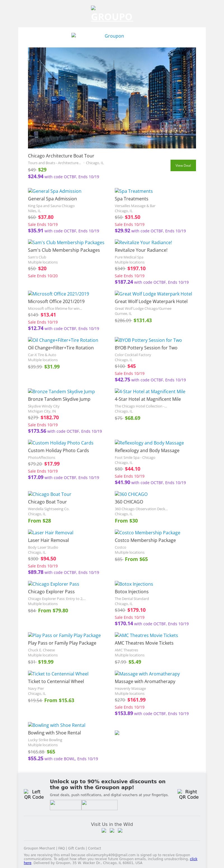Click the Chicago skyline boat tour photo
The width and height of the screenshot is (224, 868).
point(112,98)
